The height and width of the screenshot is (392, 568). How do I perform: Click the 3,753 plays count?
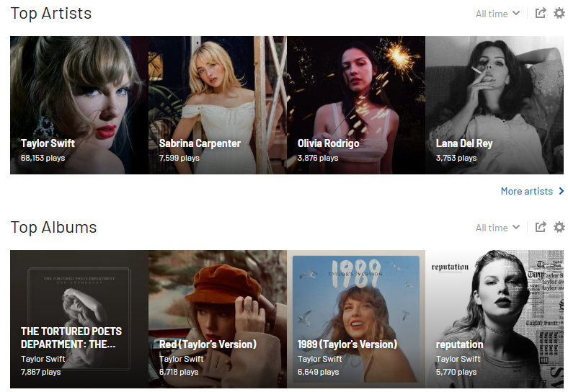pos(456,158)
